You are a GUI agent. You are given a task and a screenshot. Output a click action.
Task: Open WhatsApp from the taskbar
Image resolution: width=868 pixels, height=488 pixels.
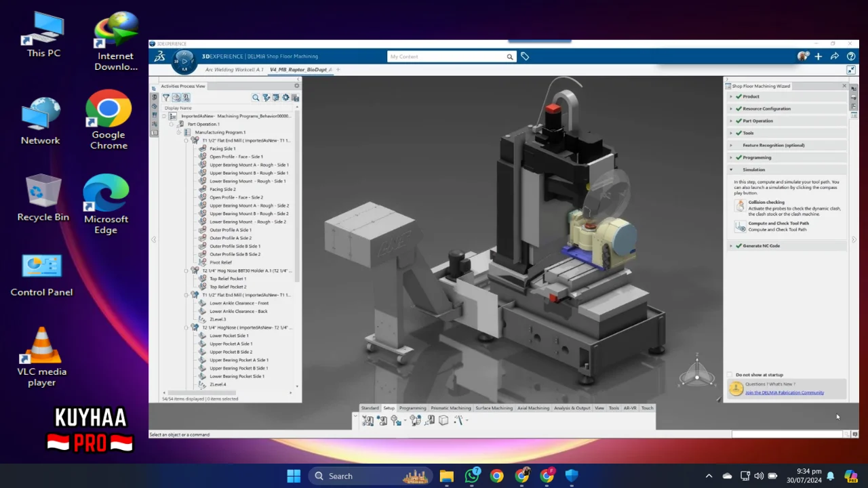472,476
